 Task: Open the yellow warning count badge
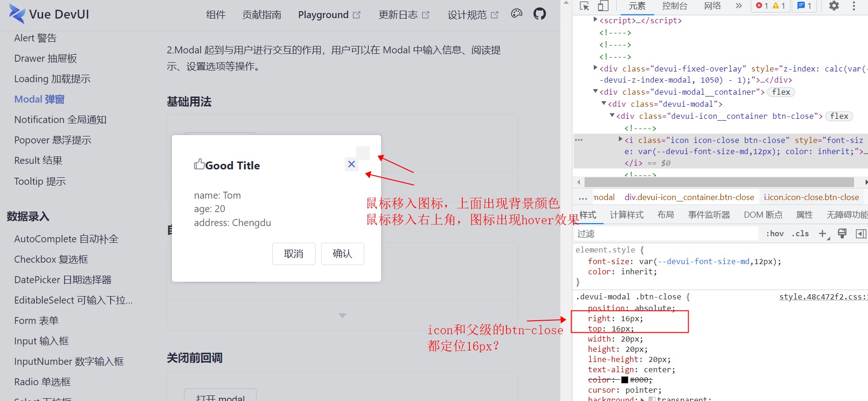pyautogui.click(x=779, y=6)
